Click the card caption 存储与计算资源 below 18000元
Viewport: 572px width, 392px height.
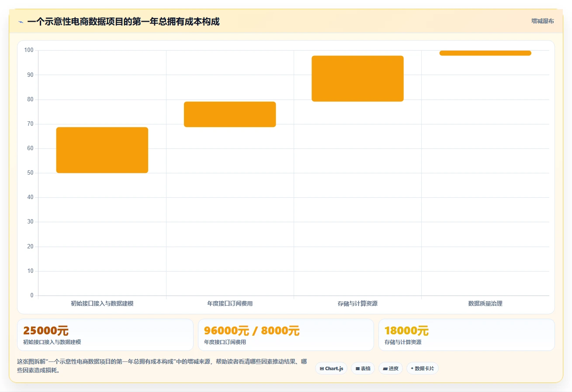[x=403, y=342]
